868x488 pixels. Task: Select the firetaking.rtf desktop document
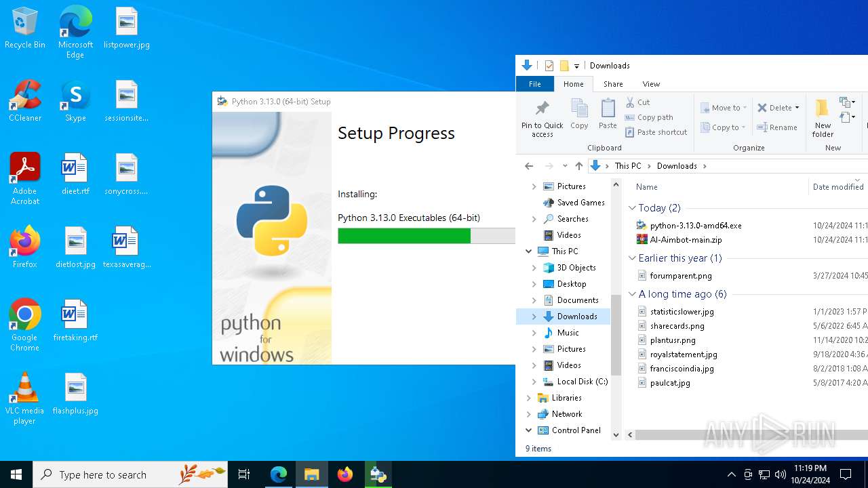point(75,321)
